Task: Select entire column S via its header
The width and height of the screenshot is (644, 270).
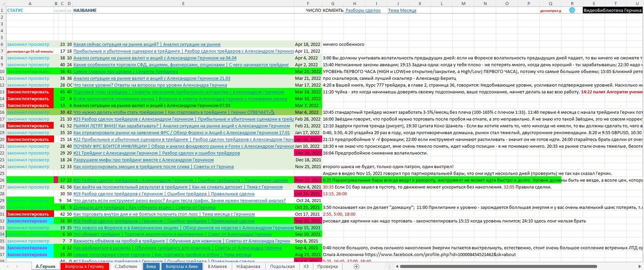Action: tap(594, 3)
